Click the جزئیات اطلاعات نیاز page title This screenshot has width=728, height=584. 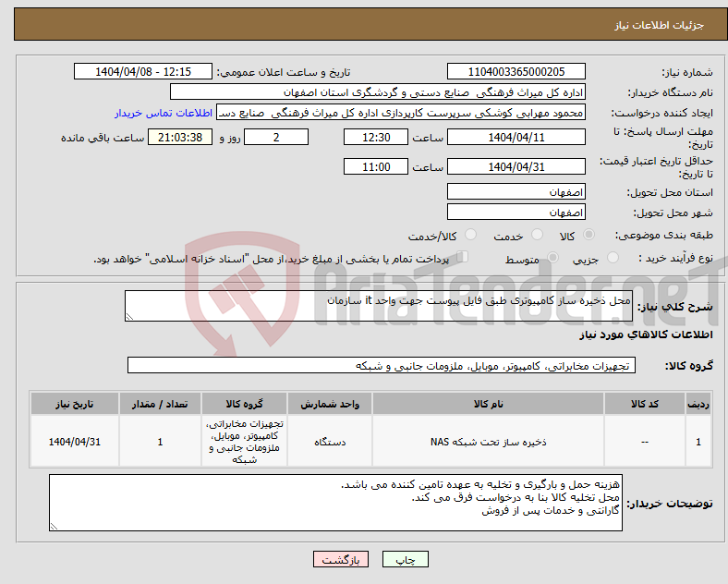(660, 25)
